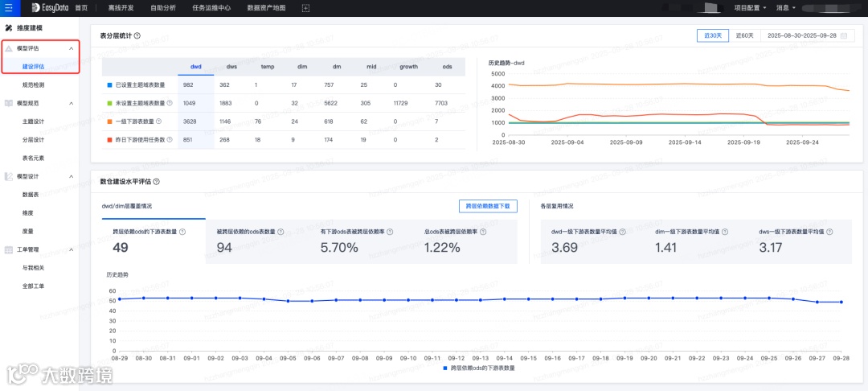Viewport: 868px width, 391px height.
Task: Select the dim layer tab
Action: click(302, 67)
